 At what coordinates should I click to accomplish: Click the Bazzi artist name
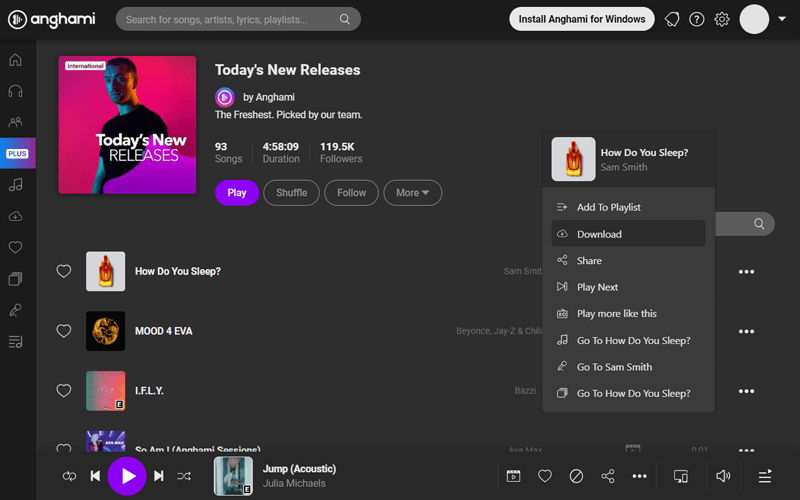pos(525,390)
